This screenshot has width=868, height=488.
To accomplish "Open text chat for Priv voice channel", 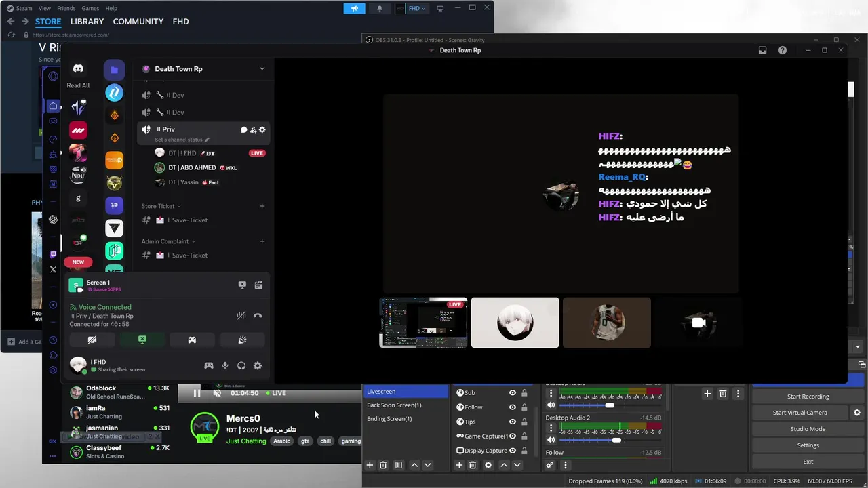I will coord(243,129).
